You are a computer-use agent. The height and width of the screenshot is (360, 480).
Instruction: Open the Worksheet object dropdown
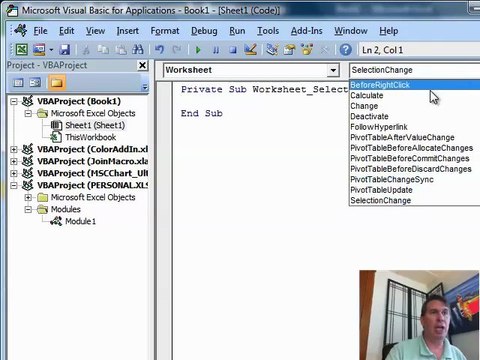[x=333, y=70]
